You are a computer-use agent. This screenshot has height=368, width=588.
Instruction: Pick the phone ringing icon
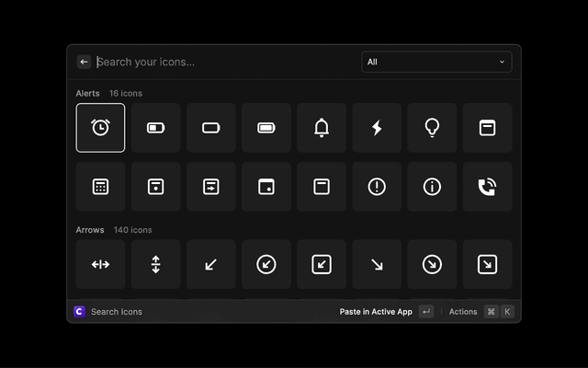point(487,187)
